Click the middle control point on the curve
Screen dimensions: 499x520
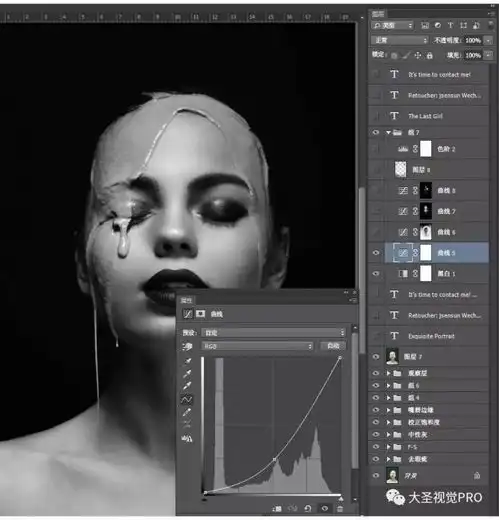pos(274,459)
